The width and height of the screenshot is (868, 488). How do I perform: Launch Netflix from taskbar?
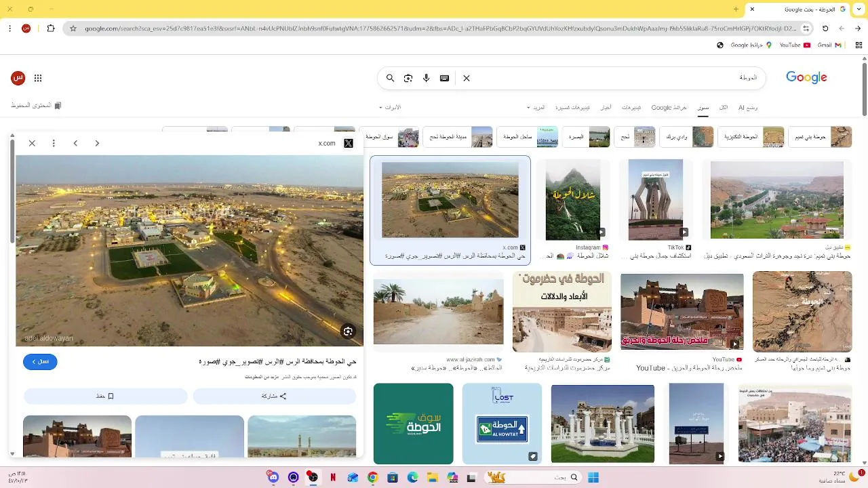(333, 477)
